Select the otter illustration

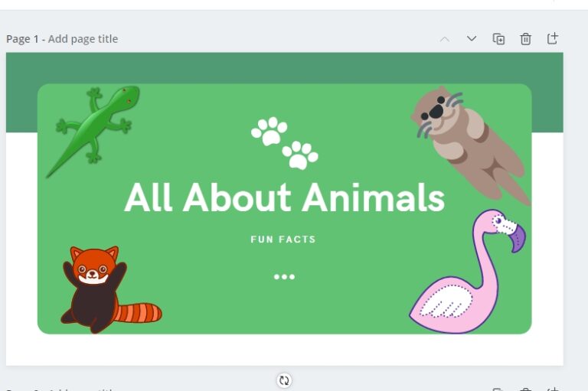click(x=472, y=145)
